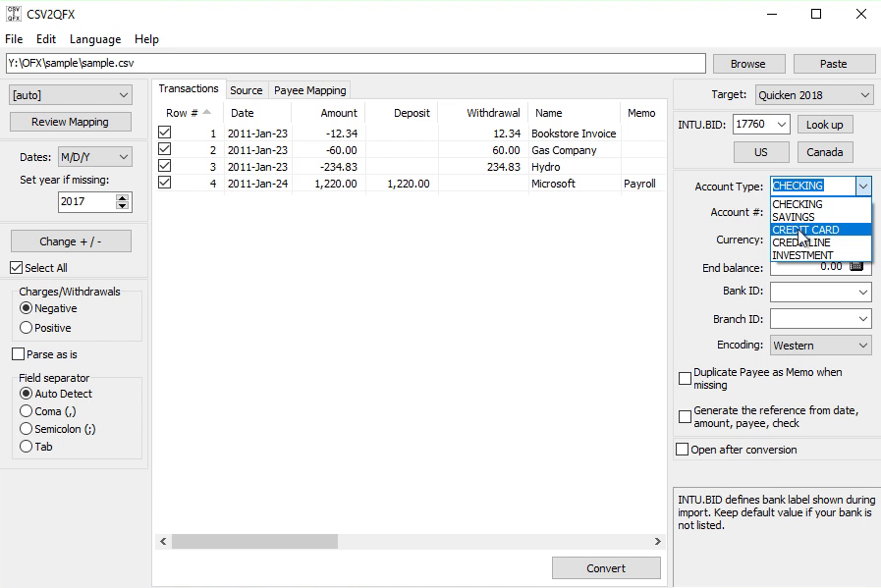
Task: Choose Coma (,) field separator
Action: 26,411
